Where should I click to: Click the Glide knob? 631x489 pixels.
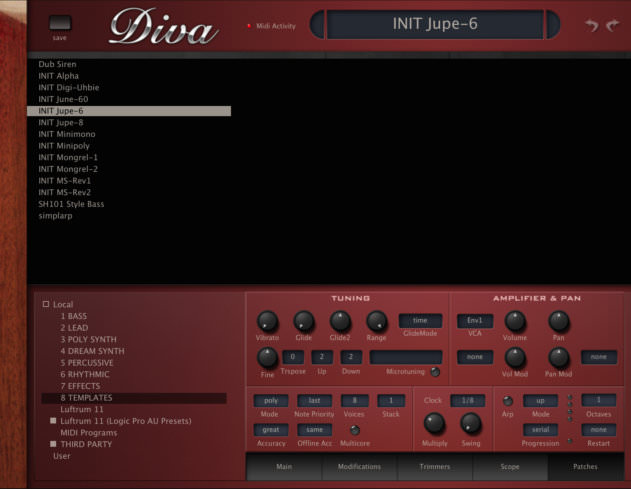pyautogui.click(x=303, y=321)
